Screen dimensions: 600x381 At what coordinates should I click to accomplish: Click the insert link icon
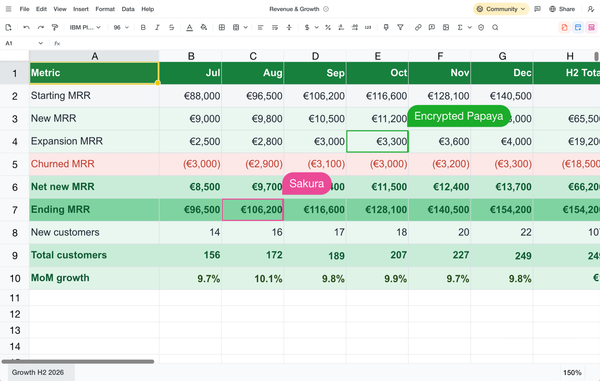tap(418, 27)
